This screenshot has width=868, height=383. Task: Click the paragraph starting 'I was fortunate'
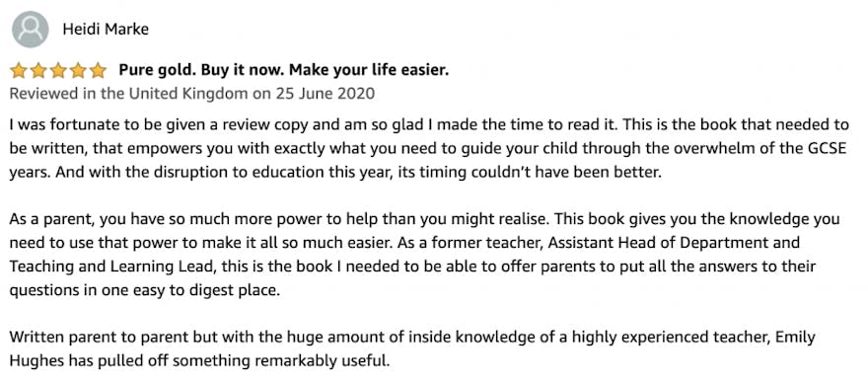pos(428,147)
